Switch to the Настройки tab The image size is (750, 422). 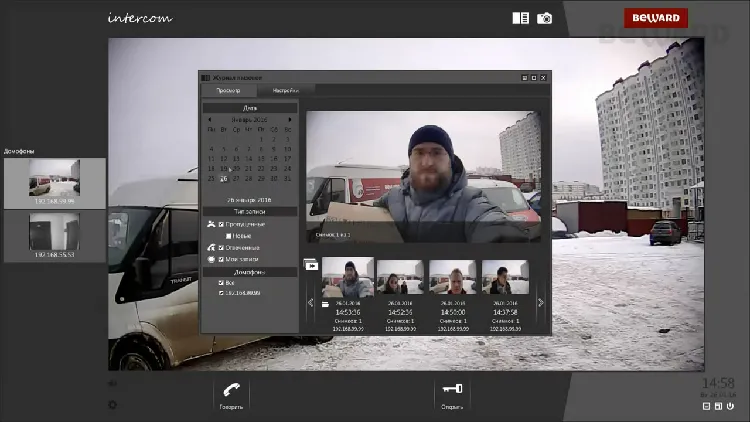click(x=286, y=90)
